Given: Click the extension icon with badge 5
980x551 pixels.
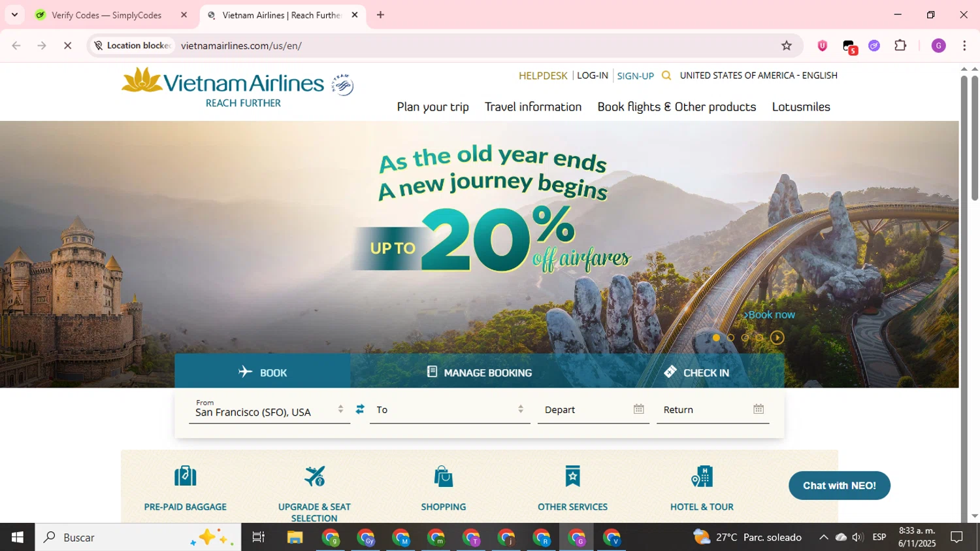Looking at the screenshot, I should [x=849, y=46].
